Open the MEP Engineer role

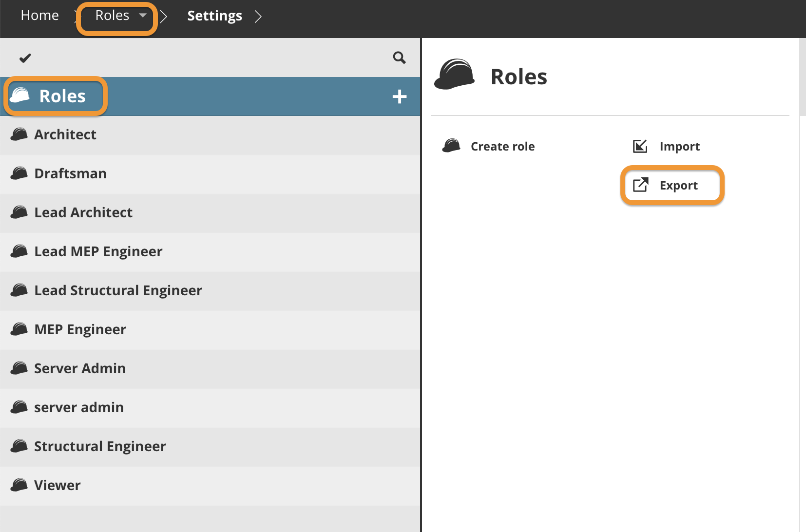coord(80,329)
